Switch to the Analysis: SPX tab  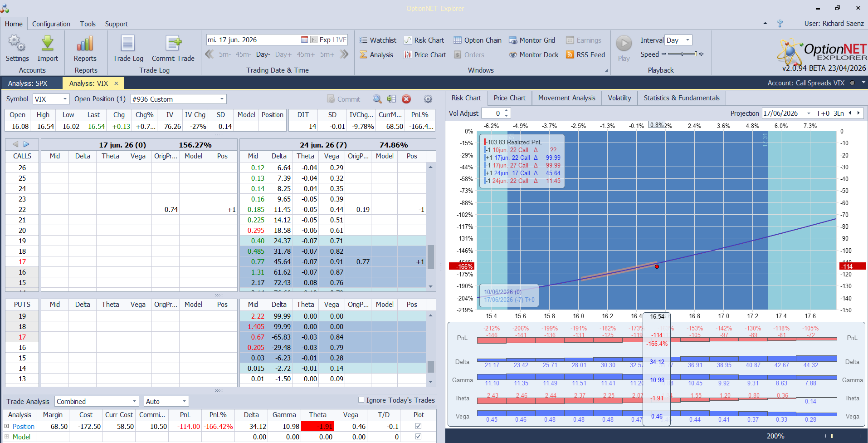28,84
